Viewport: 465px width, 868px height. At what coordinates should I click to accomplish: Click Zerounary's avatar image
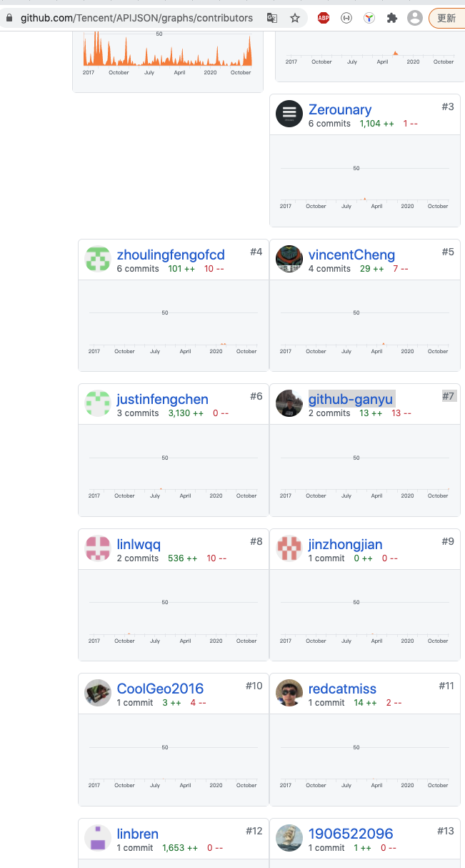(x=289, y=114)
